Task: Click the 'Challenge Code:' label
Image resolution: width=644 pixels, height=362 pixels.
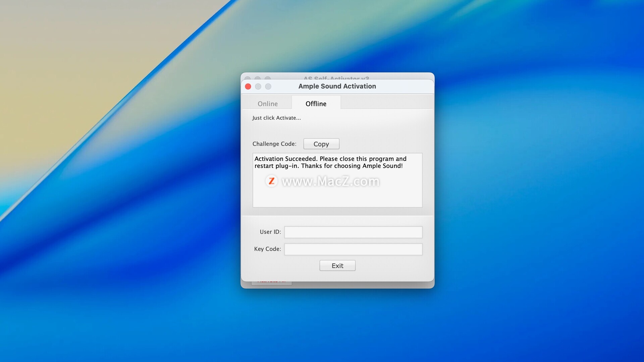Action: point(274,144)
